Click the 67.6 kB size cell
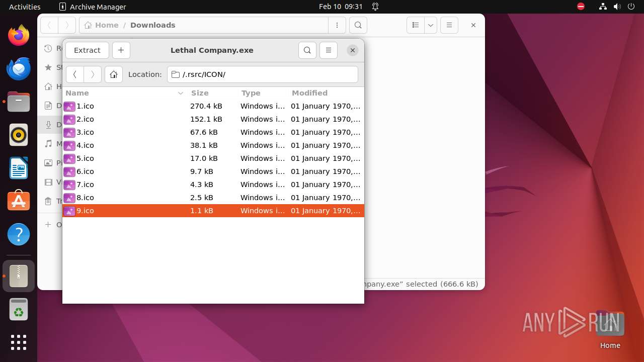Screen dimensions: 644x362 click(204, 132)
